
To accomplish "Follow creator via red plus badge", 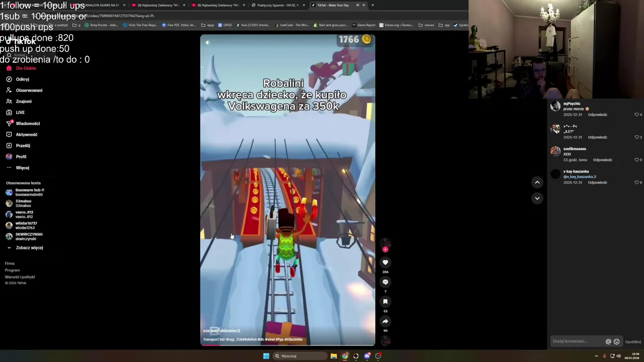I will click(385, 249).
